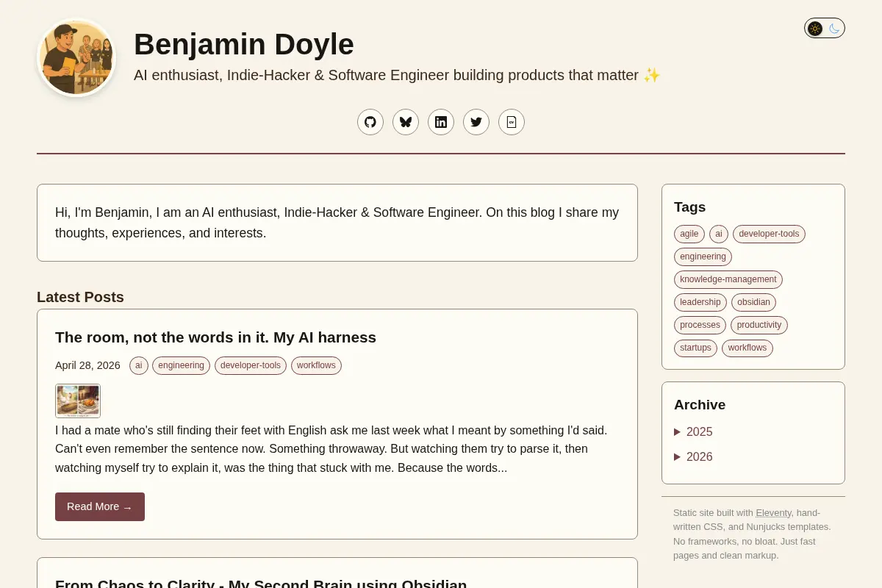This screenshot has height=588, width=882.
Task: Select workflows tag in Tags sidebar
Action: coord(747,348)
